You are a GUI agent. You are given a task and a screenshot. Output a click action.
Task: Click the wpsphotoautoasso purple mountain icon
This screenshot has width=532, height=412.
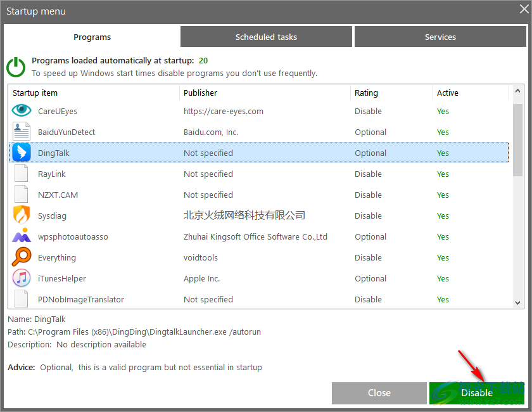tap(22, 235)
